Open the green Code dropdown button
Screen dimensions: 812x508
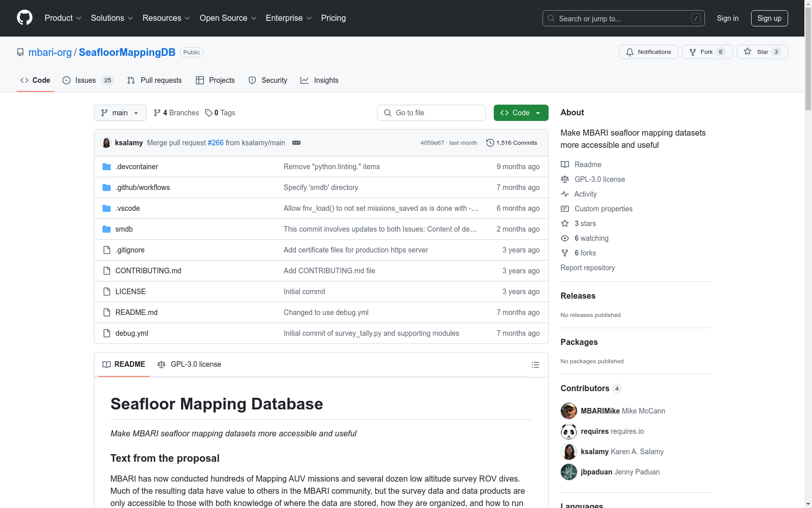[521, 113]
